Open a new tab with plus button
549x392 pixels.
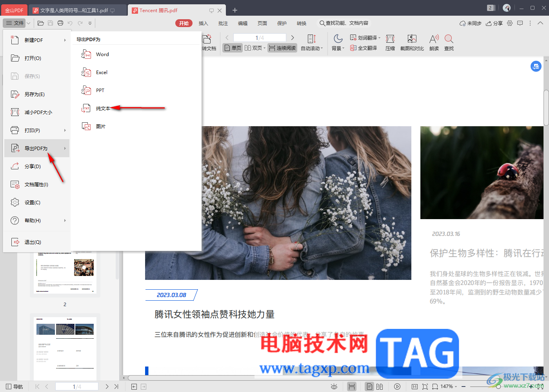[x=235, y=10]
